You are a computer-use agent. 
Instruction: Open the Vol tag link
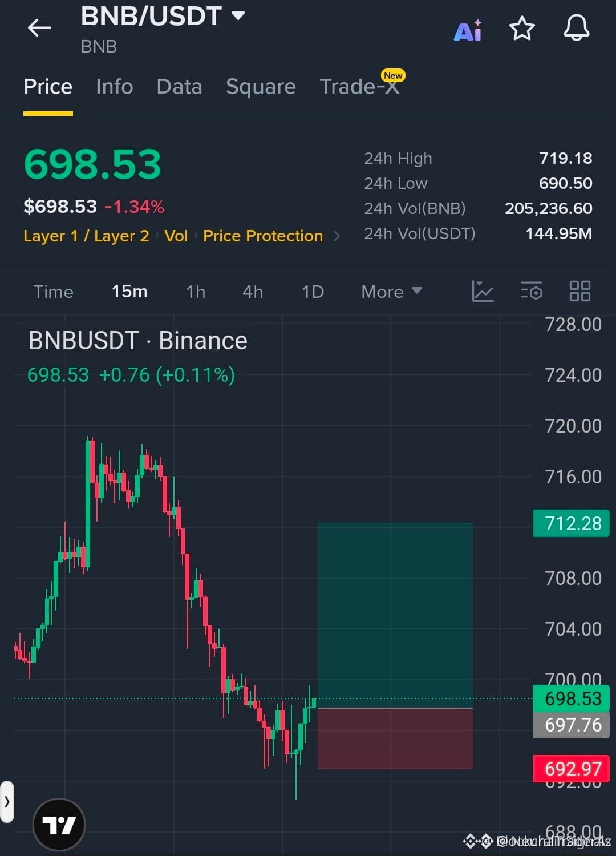tap(176, 236)
